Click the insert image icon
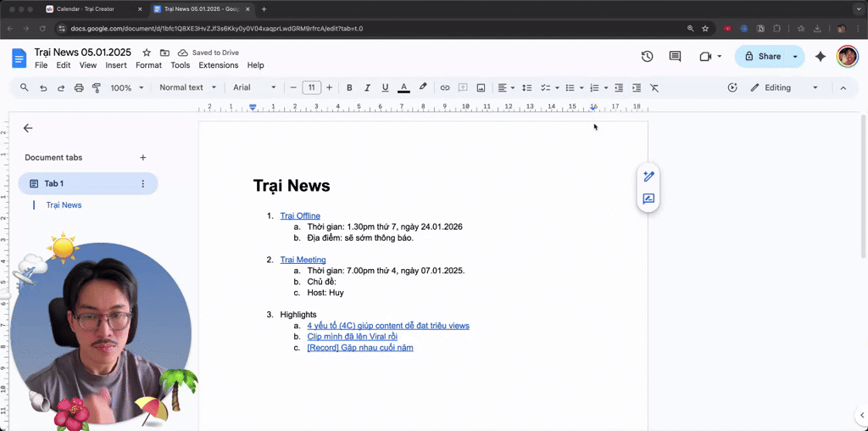 pyautogui.click(x=481, y=87)
